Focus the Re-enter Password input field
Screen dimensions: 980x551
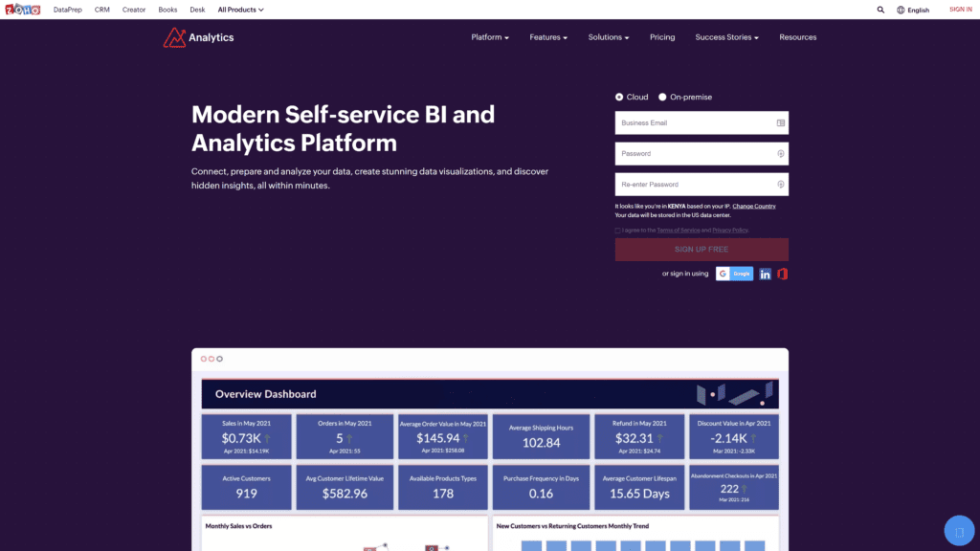(x=702, y=185)
